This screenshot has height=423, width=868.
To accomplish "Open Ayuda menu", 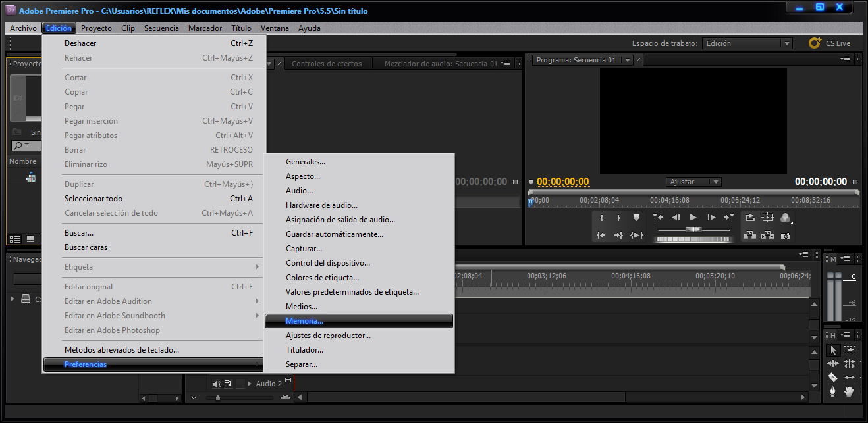I will [x=310, y=28].
